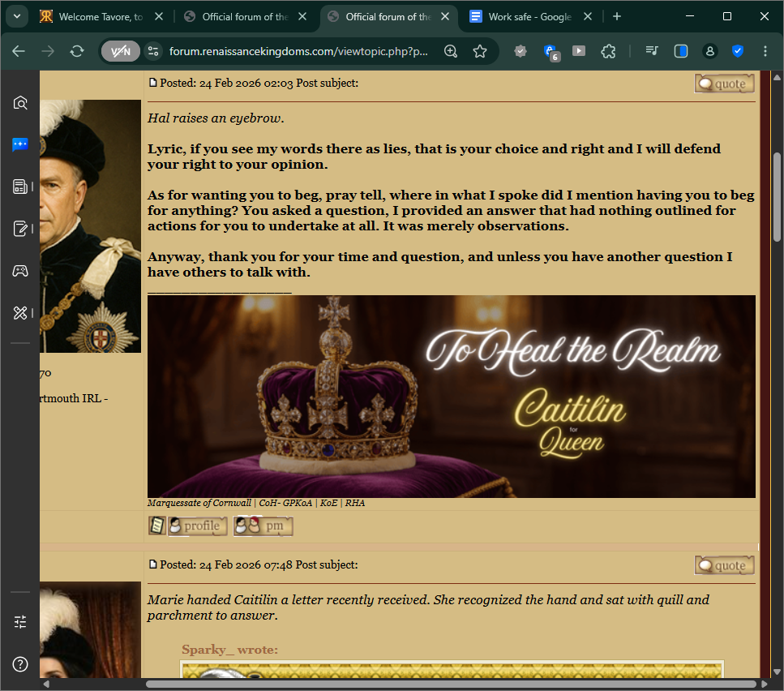Go forward to the next page
The width and height of the screenshot is (784, 691).
[x=48, y=51]
